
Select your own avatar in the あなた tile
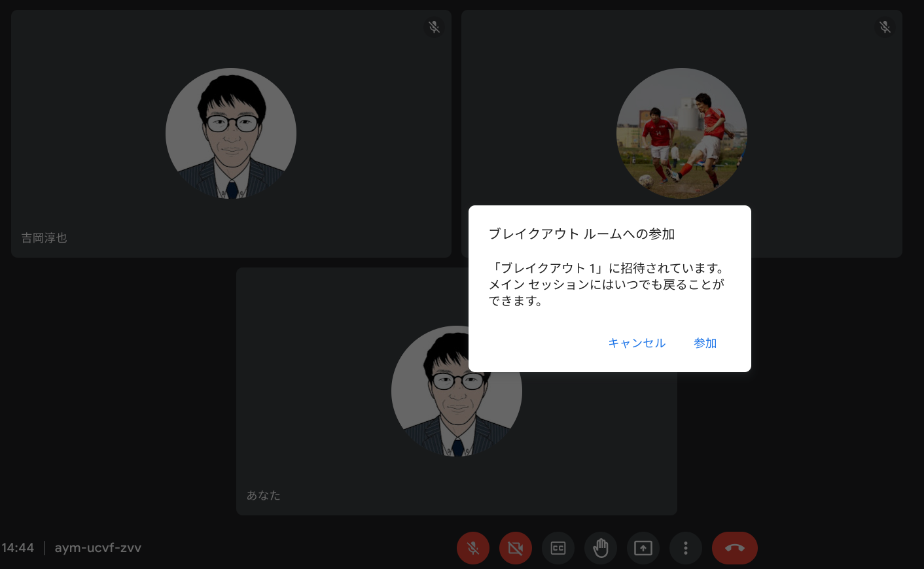[457, 391]
